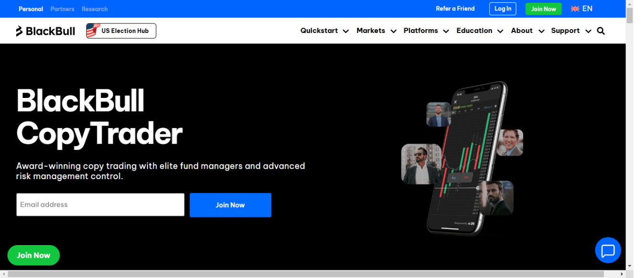Open the search icon in navigation bar

click(601, 31)
